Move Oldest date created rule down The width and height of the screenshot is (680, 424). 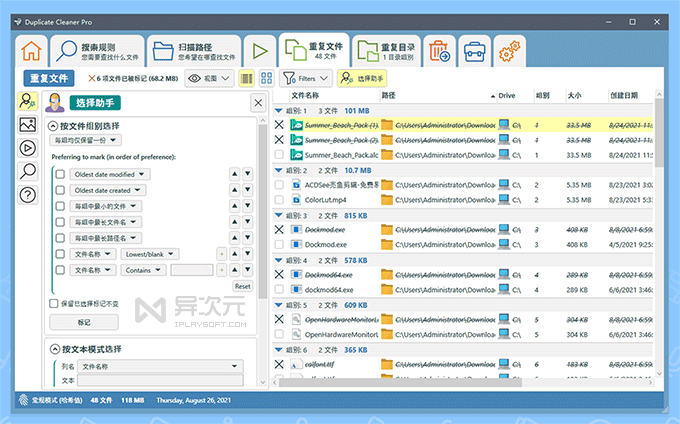[x=248, y=190]
